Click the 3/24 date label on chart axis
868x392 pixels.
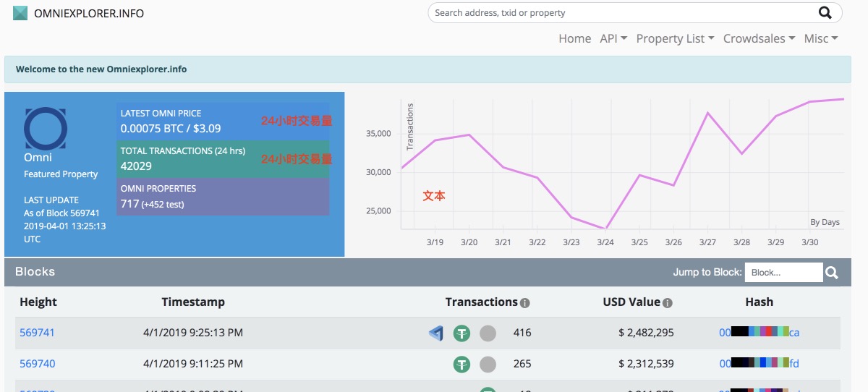605,242
